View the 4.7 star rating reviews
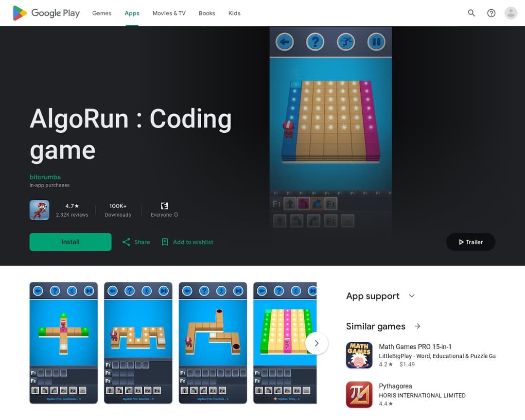The height and width of the screenshot is (420, 525). (x=72, y=210)
